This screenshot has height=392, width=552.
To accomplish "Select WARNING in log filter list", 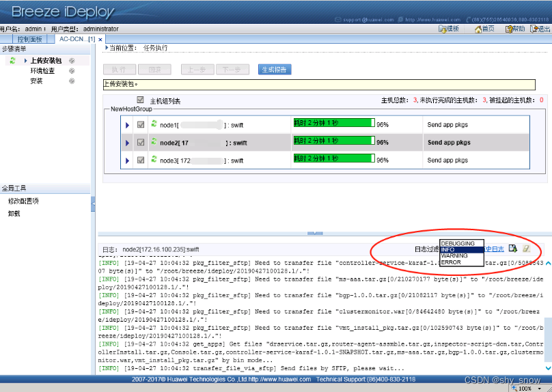I will pyautogui.click(x=462, y=256).
